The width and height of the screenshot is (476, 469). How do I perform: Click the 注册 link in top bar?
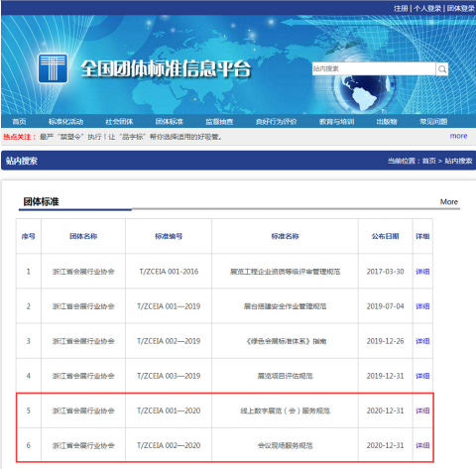point(401,8)
